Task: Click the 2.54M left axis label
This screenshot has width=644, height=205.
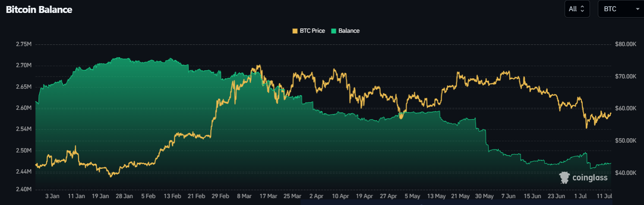Action: tap(24, 129)
